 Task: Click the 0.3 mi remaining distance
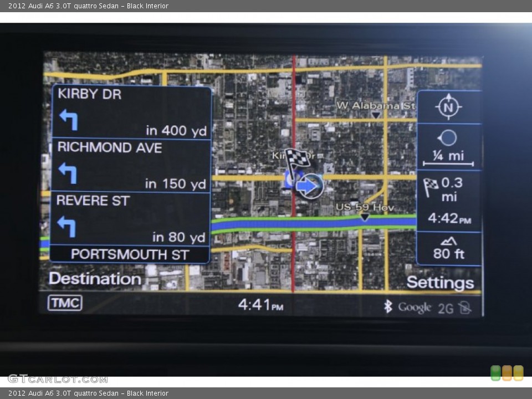click(x=452, y=190)
